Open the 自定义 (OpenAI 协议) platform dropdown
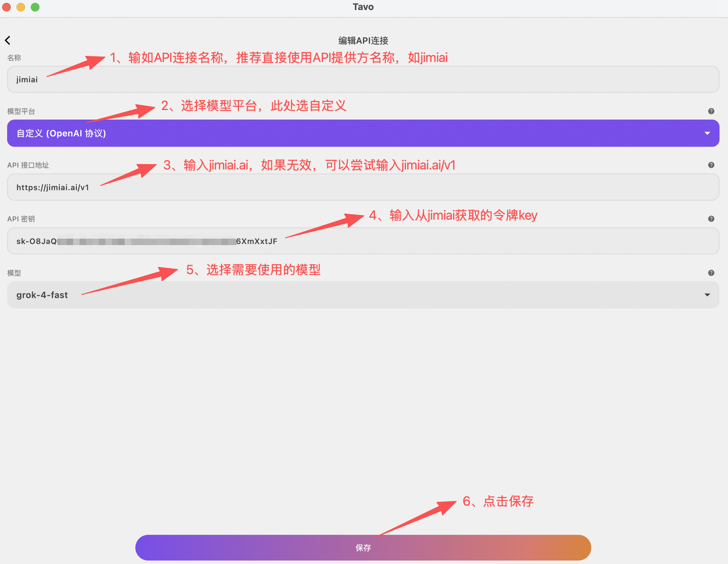728x564 pixels. tap(363, 133)
